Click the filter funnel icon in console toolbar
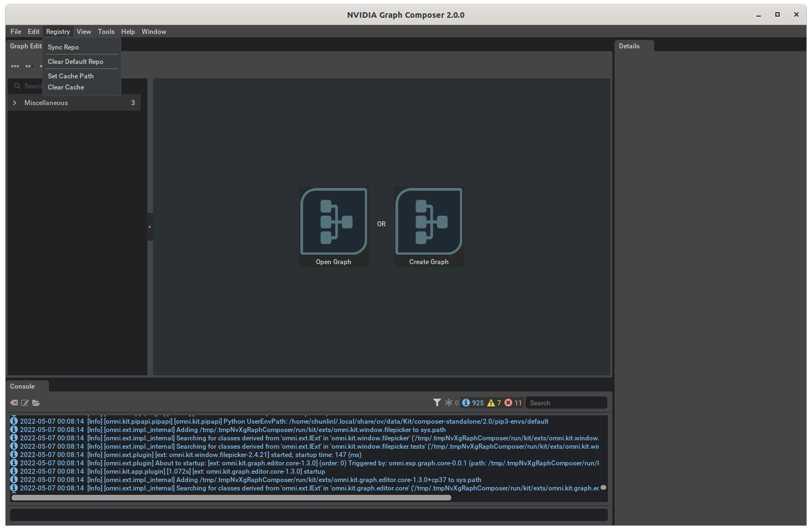812x531 pixels. pyautogui.click(x=437, y=402)
